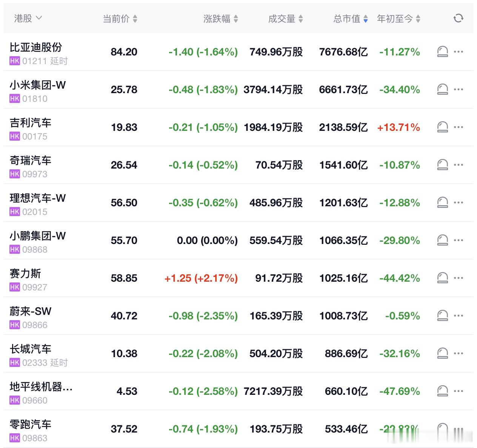477x448 pixels.
Task: Open 小米集团-W stock page
Action: click(x=38, y=85)
